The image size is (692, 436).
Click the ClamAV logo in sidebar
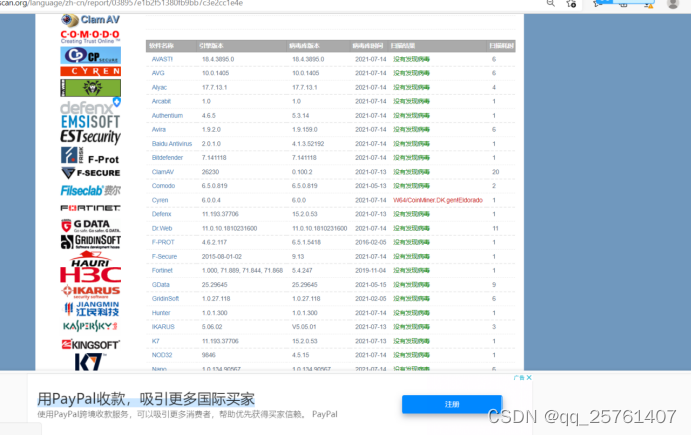coord(90,20)
